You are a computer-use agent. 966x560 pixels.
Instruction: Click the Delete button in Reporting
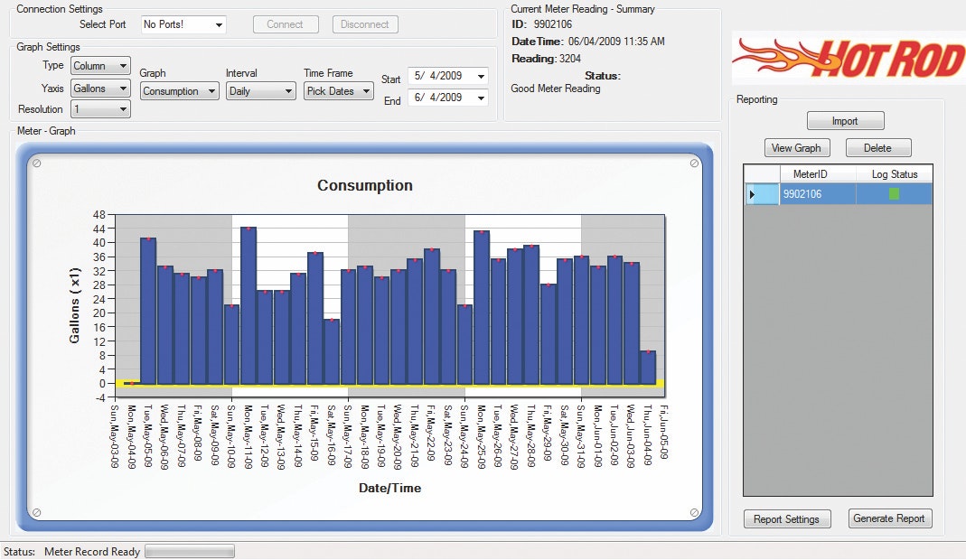pos(877,148)
